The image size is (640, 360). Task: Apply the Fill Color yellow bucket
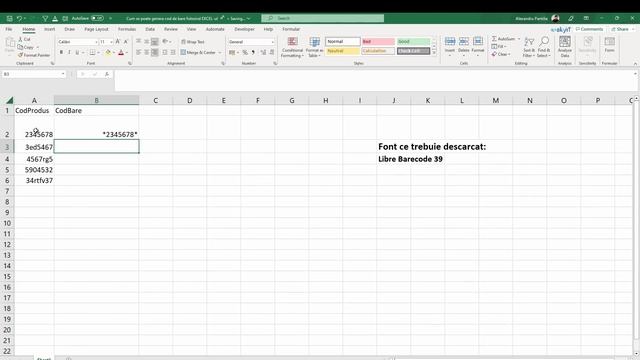coord(108,52)
